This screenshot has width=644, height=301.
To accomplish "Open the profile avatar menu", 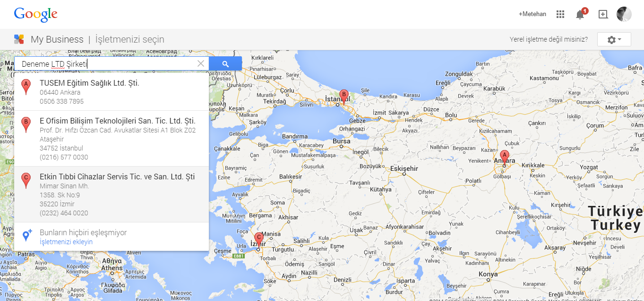I will (624, 14).
